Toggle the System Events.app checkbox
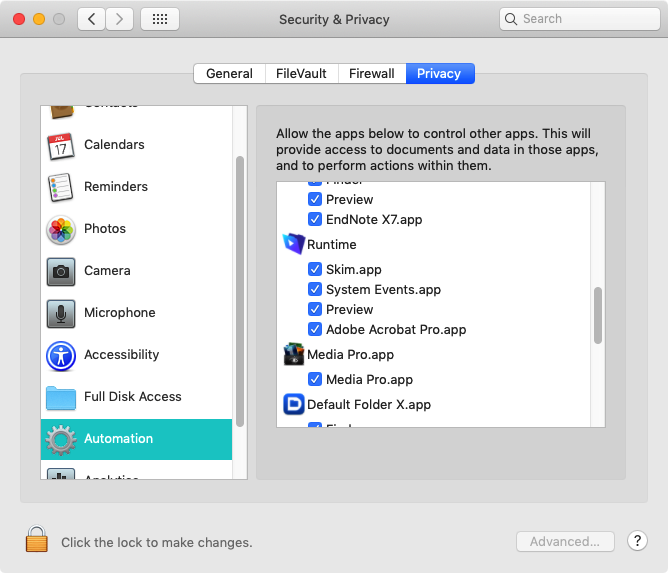 315,289
